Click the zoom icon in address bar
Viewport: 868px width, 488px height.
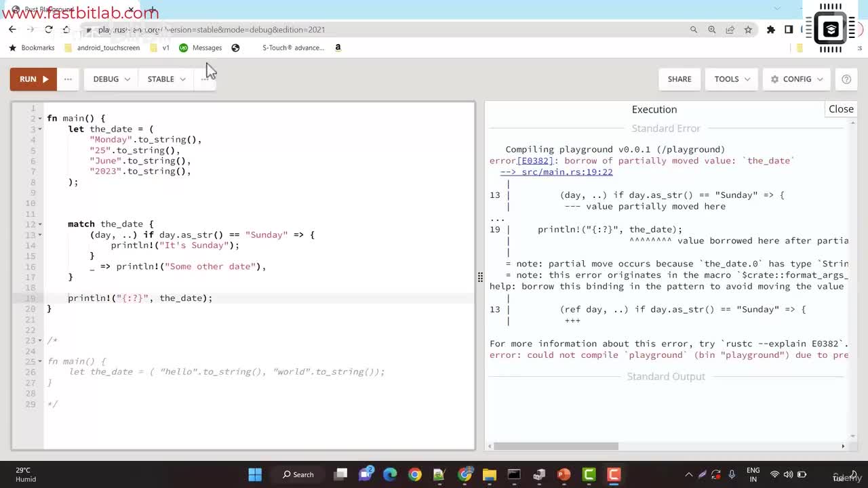(712, 30)
